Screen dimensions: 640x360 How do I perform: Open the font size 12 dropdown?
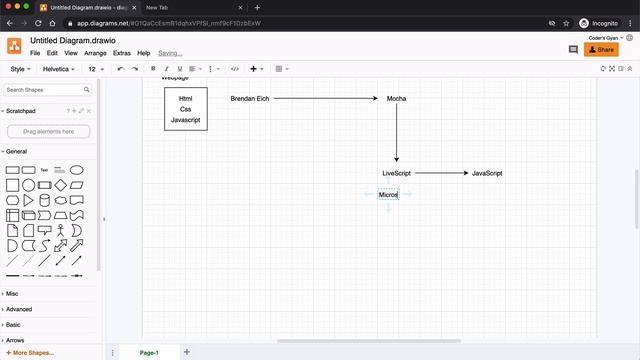pyautogui.click(x=96, y=69)
